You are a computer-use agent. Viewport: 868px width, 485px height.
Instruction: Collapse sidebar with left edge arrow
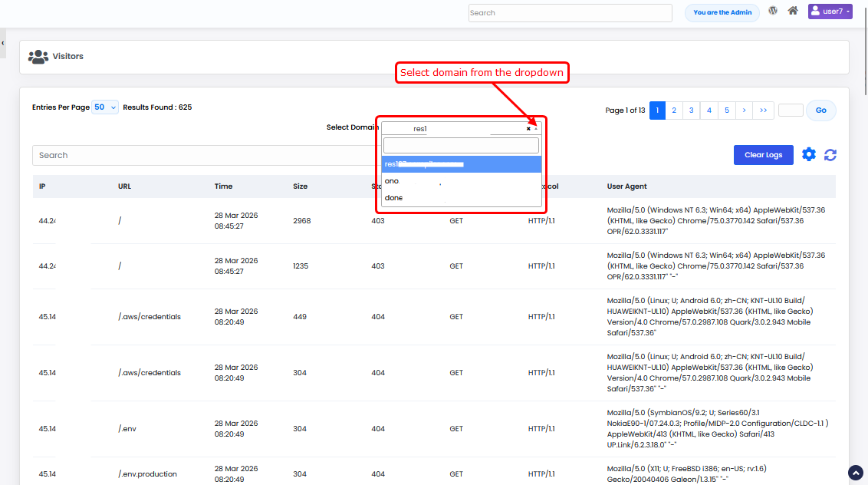tap(3, 43)
